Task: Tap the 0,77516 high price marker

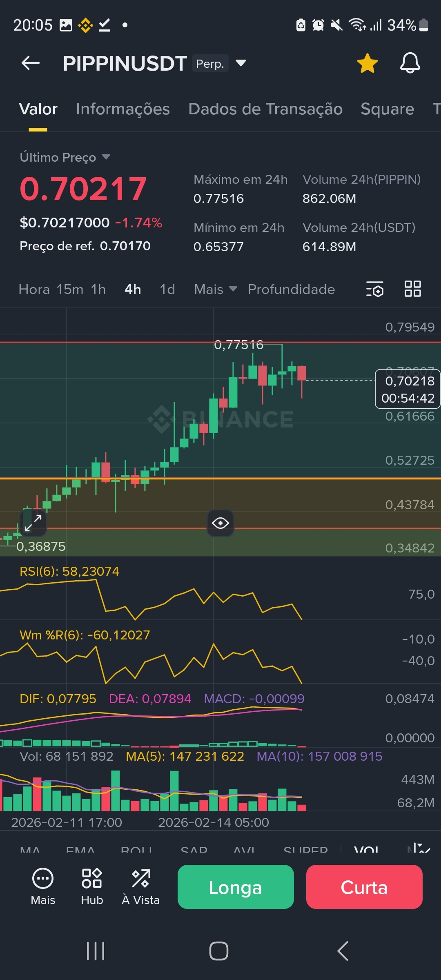Action: tap(239, 345)
